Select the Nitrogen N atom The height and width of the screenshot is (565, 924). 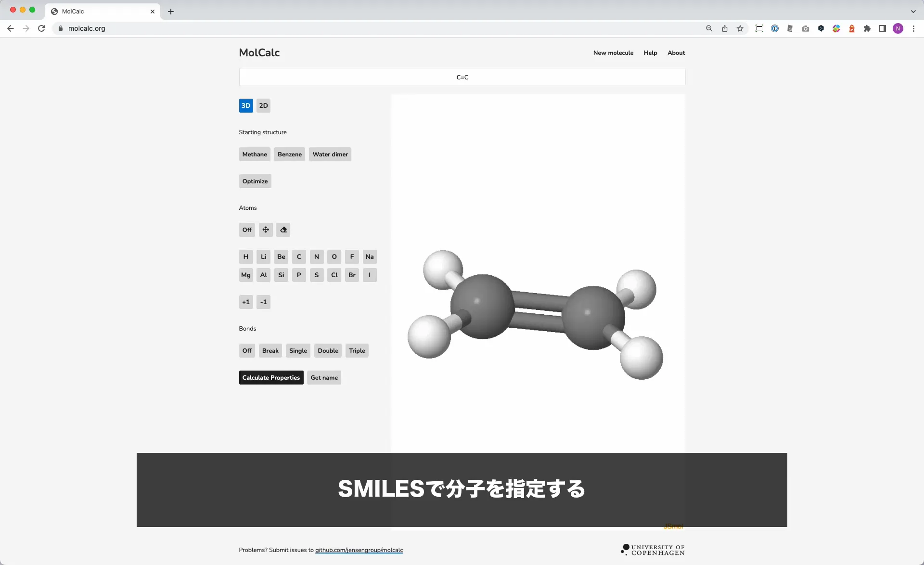coord(317,257)
